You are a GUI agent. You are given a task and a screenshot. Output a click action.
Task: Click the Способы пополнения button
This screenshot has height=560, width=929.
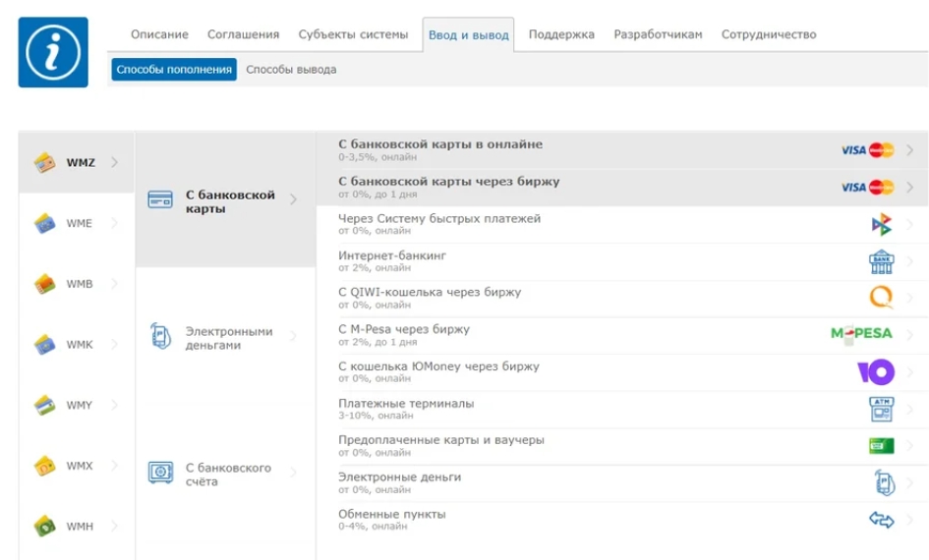(174, 69)
